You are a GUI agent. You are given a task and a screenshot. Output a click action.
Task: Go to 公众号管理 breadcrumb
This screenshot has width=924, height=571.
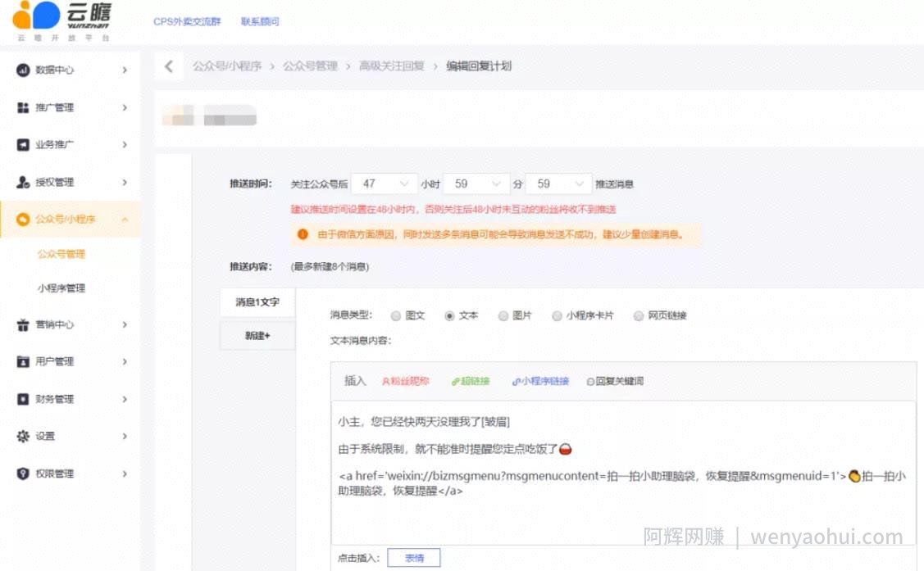tap(311, 66)
